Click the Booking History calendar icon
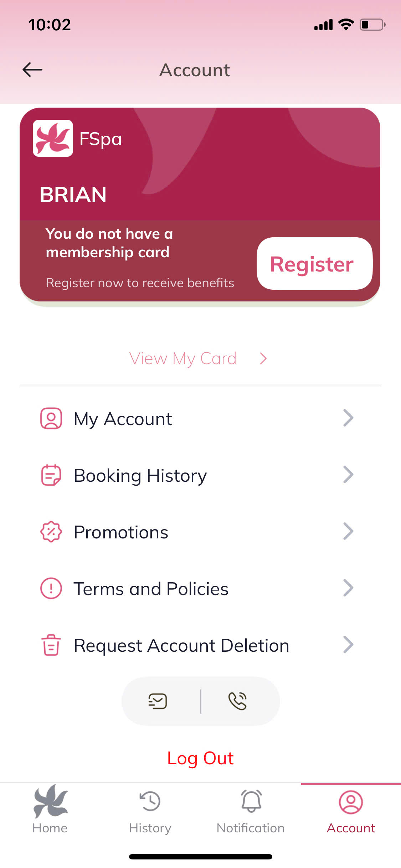 tap(51, 475)
